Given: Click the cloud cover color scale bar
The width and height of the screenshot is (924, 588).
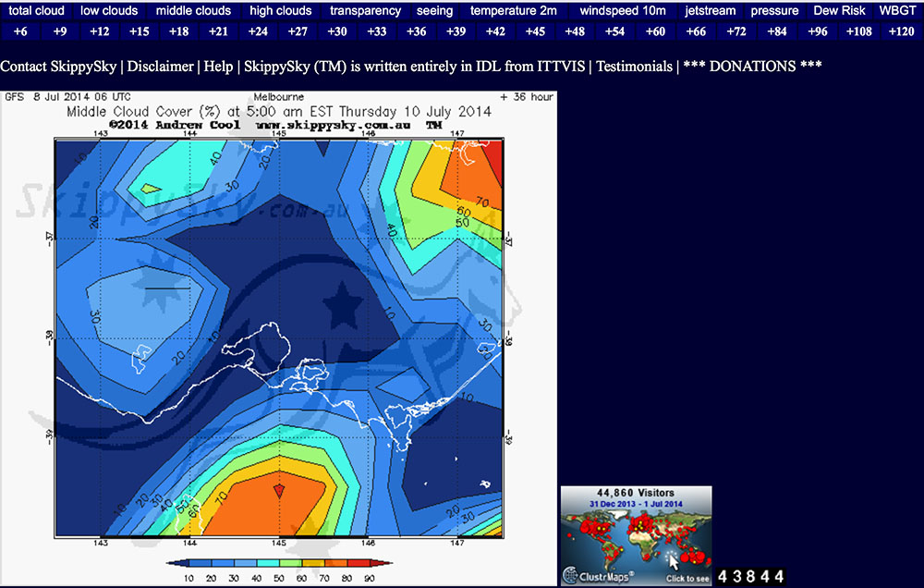Looking at the screenshot, I should [x=279, y=563].
